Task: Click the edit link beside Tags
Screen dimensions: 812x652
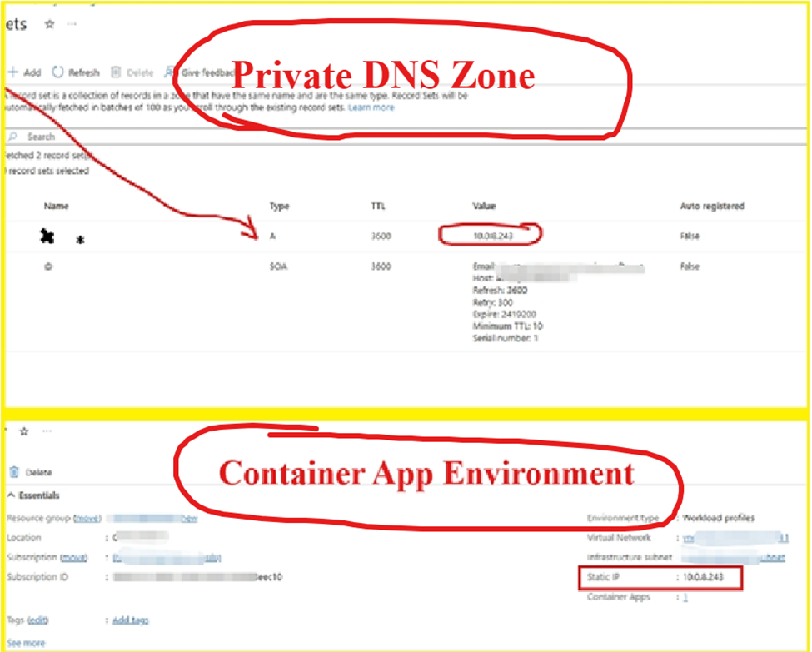Action: pyautogui.click(x=37, y=620)
